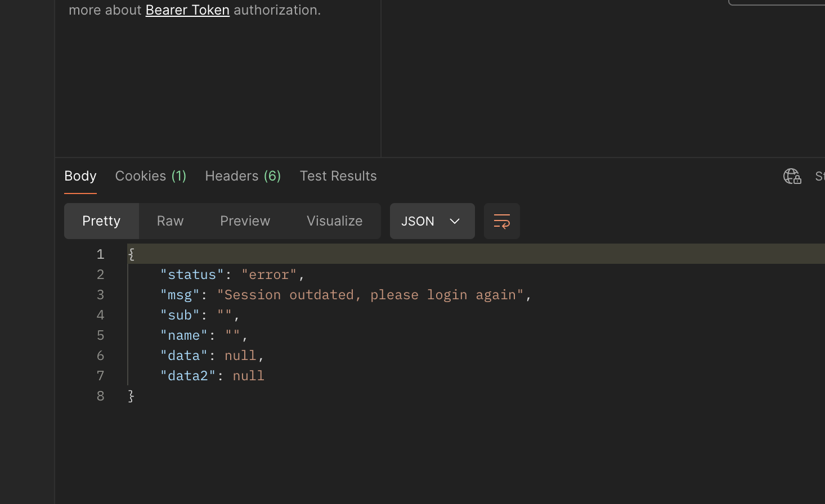Screen dimensions: 825x504
Task: Open the Bearer Token link
Action: click(x=187, y=10)
